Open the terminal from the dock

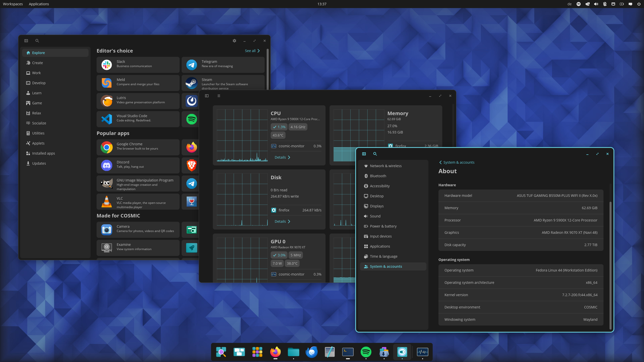[348, 352]
